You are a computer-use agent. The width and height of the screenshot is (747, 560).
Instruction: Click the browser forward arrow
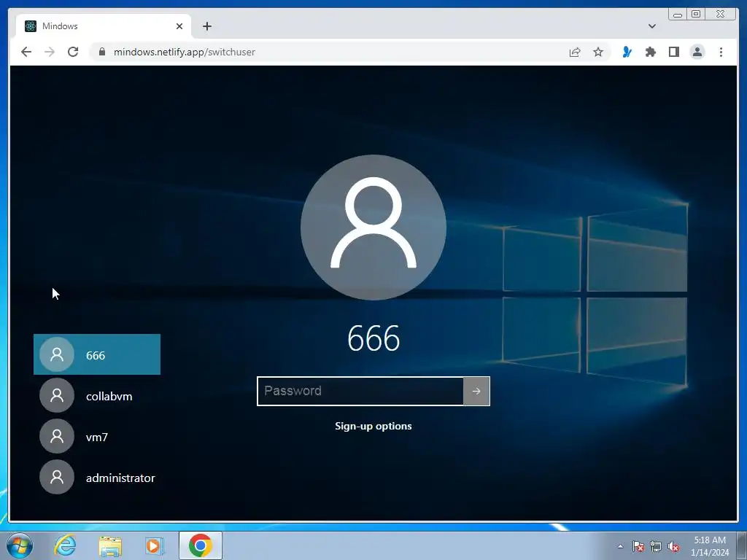[x=50, y=52]
